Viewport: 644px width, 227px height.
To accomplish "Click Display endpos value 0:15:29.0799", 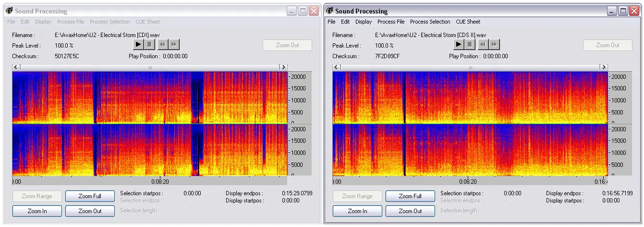I will [297, 193].
